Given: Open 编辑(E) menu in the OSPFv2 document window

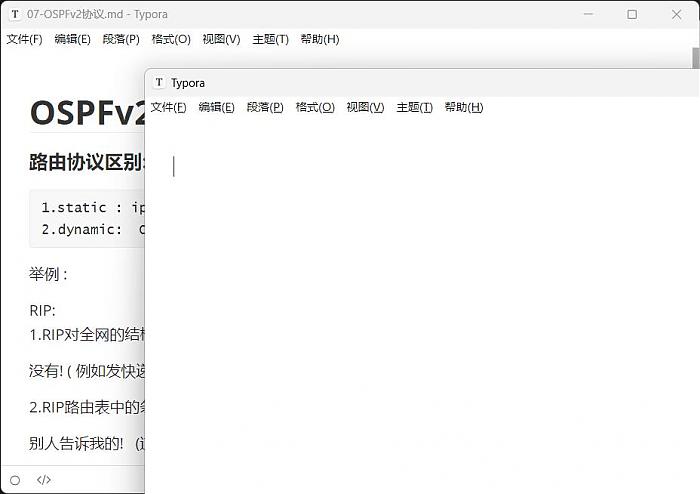Looking at the screenshot, I should click(72, 39).
